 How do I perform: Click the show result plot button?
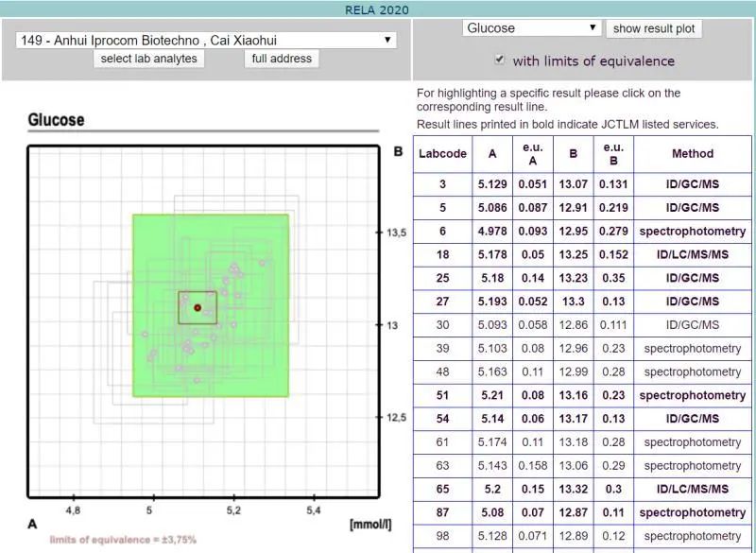pos(654,28)
